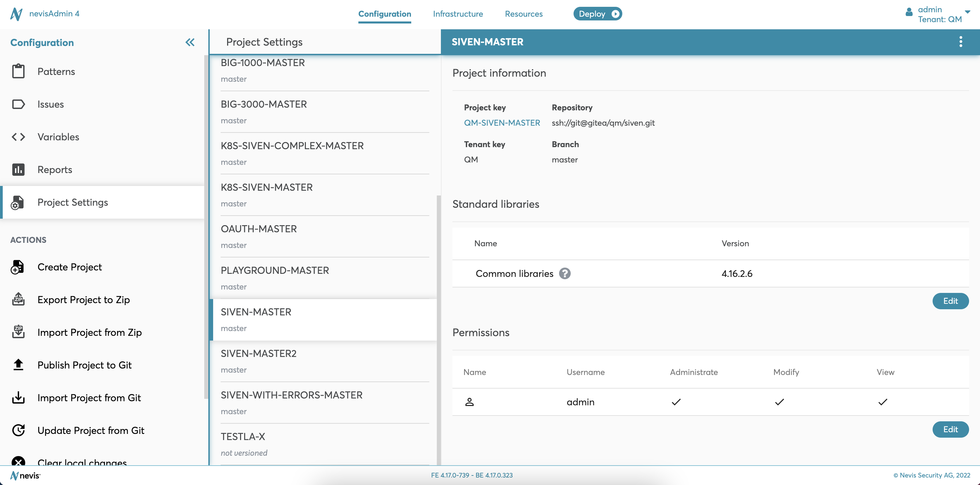
Task: Collapse the Configuration sidebar with double chevron
Action: pyautogui.click(x=190, y=42)
